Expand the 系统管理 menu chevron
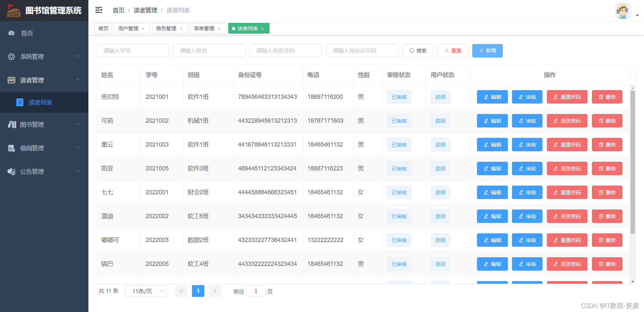The height and width of the screenshot is (312, 644). [77, 56]
